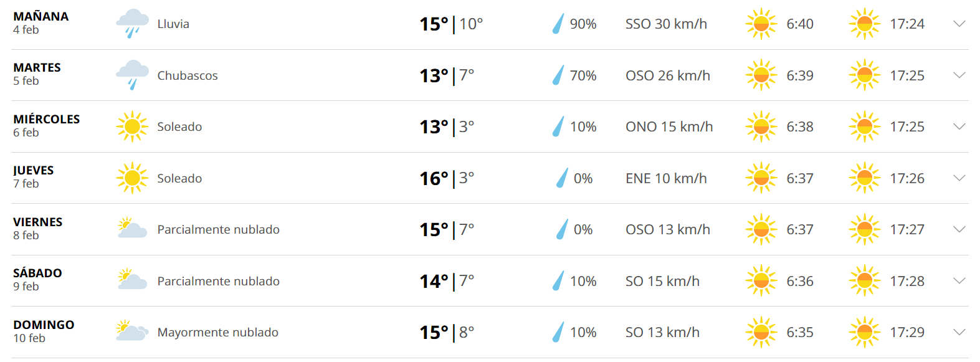Expand the Domingo 10 feb details chevron
The height and width of the screenshot is (362, 980).
pyautogui.click(x=959, y=331)
